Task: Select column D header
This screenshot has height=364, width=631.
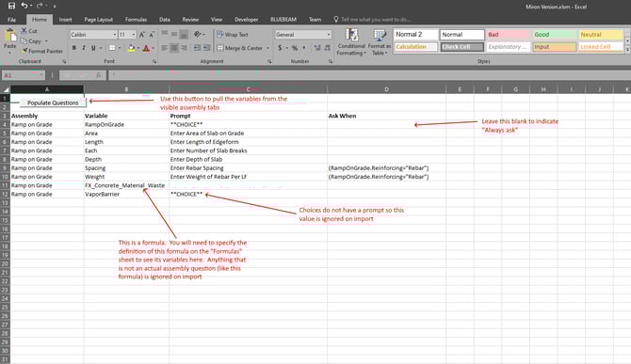Action: tap(387, 89)
